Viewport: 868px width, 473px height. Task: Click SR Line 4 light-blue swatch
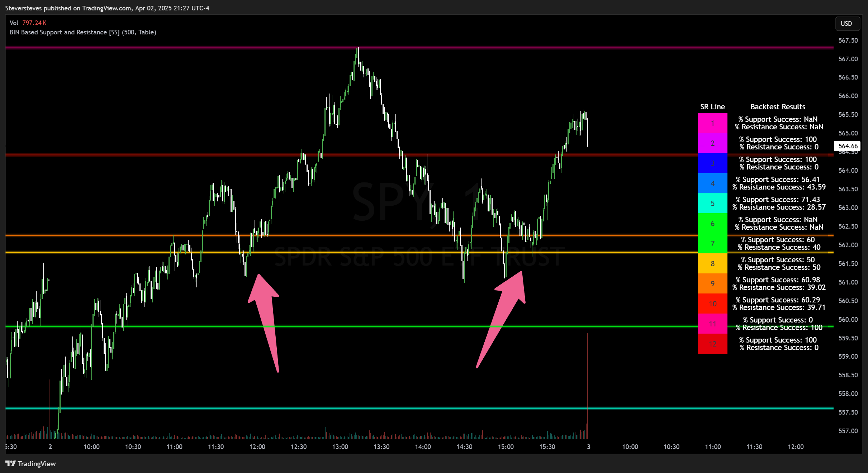click(712, 183)
